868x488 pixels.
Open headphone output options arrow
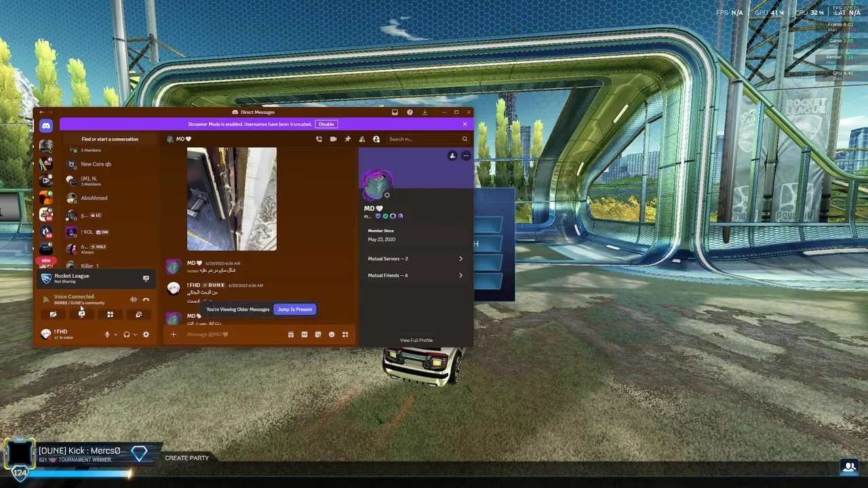(x=135, y=335)
